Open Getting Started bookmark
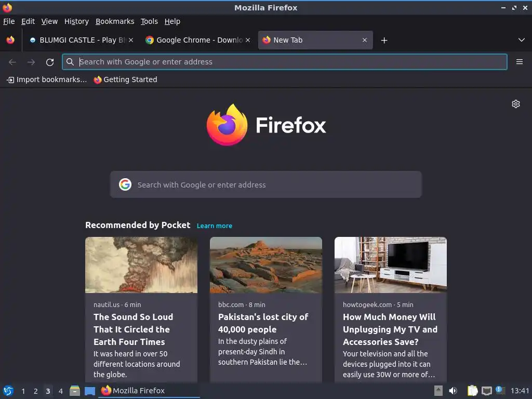 [126, 79]
